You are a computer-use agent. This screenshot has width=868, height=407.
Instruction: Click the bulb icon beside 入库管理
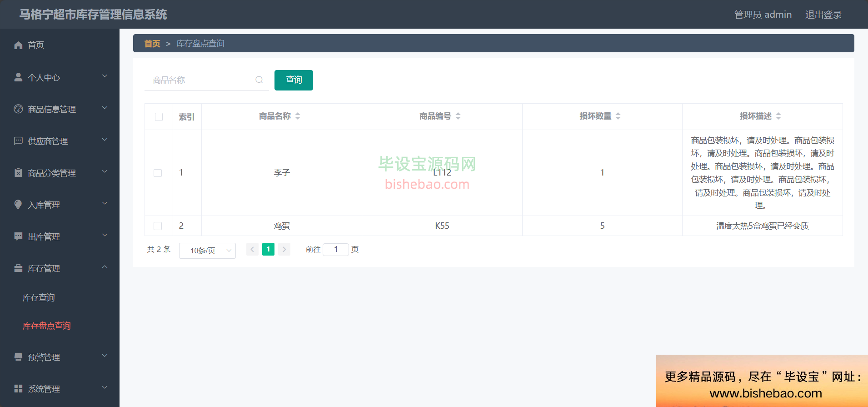18,204
